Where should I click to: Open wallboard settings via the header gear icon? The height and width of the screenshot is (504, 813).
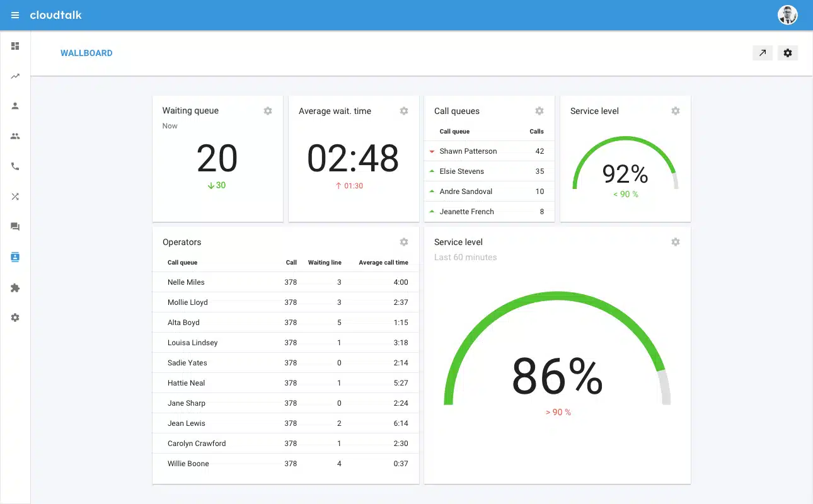click(788, 53)
